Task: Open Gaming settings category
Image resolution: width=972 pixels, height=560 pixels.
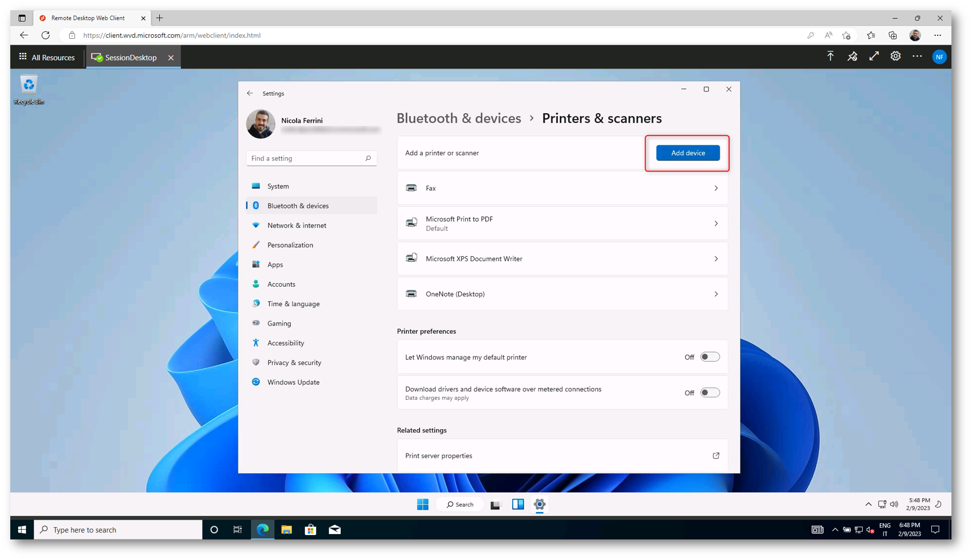Action: [x=311, y=323]
